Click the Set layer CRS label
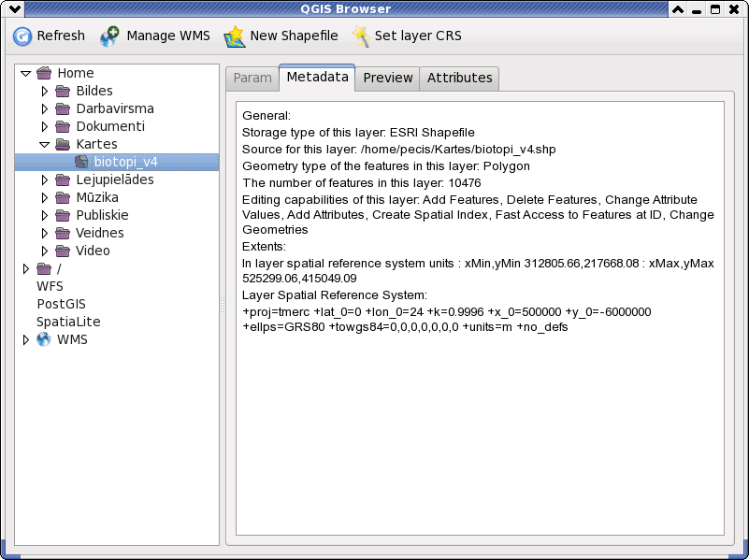The image size is (749, 560). [418, 36]
